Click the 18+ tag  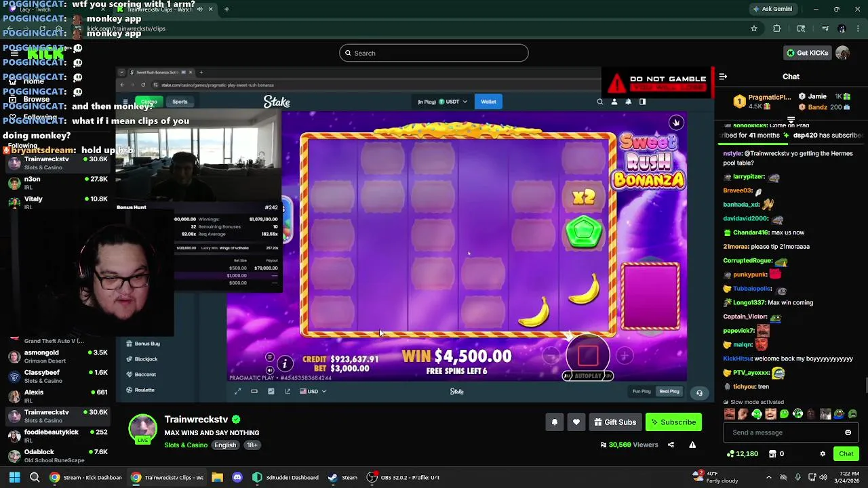pos(252,445)
